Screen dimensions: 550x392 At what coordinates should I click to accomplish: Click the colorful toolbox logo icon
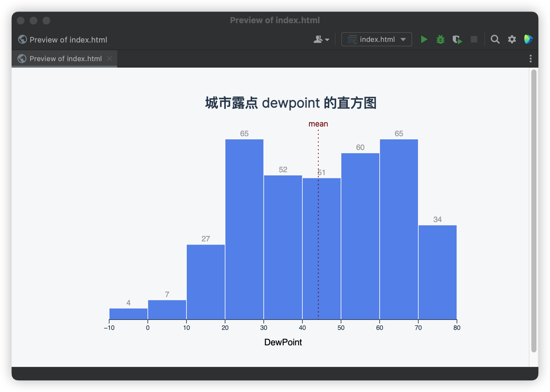click(x=528, y=39)
